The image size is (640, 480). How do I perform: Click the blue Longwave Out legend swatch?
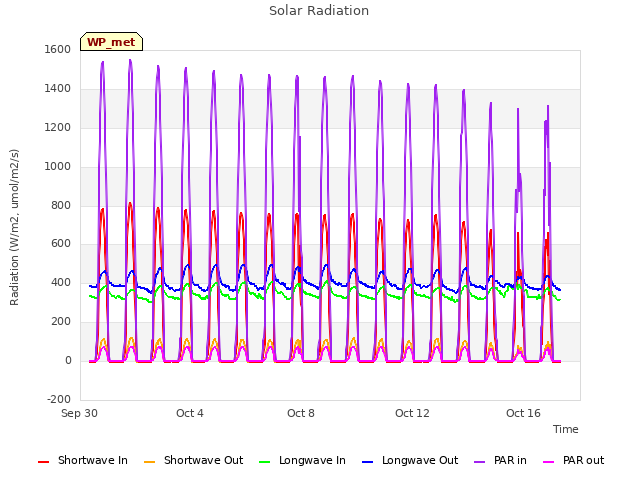[x=367, y=462]
